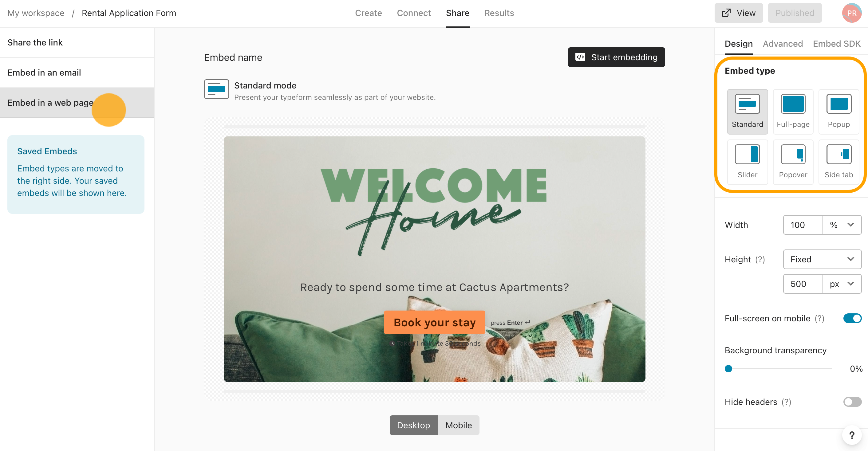Viewport: 868px width, 451px height.
Task: Click the Start embedding button
Action: click(x=617, y=57)
